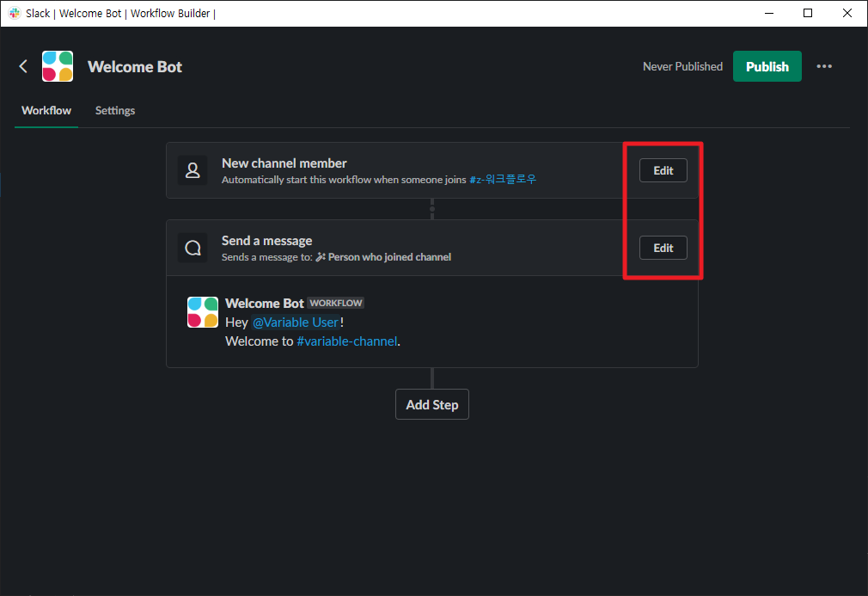
Task: Click the Slack icon in the title bar
Action: [15, 13]
